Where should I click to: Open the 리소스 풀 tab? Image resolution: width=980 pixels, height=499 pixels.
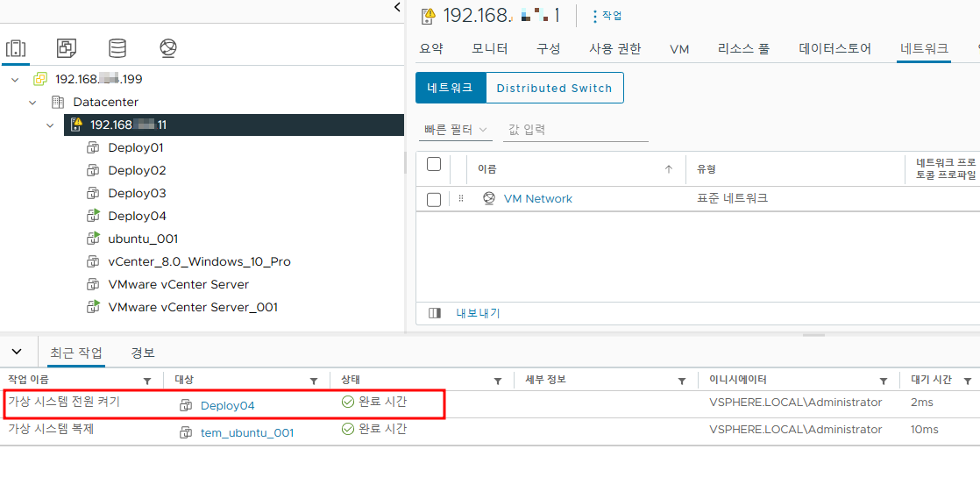[743, 49]
